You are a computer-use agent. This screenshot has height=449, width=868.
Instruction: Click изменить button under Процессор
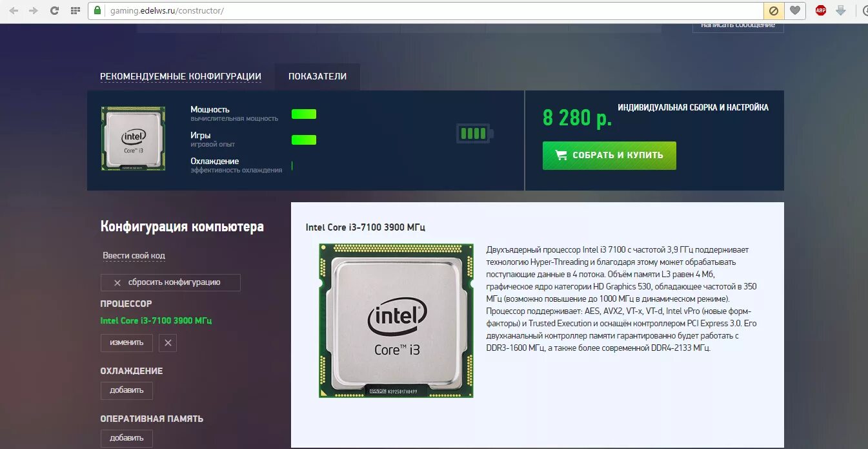coord(126,342)
